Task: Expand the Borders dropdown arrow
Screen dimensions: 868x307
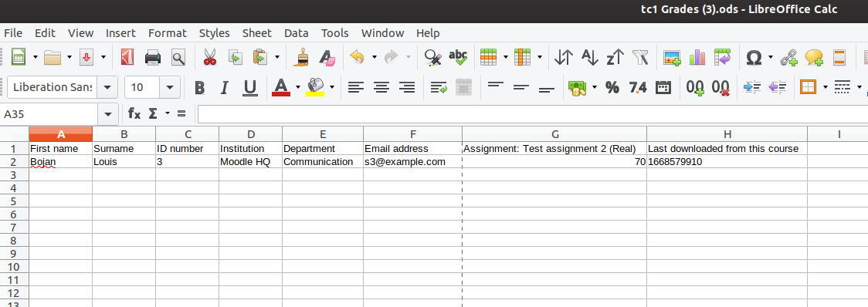Action: (826, 87)
